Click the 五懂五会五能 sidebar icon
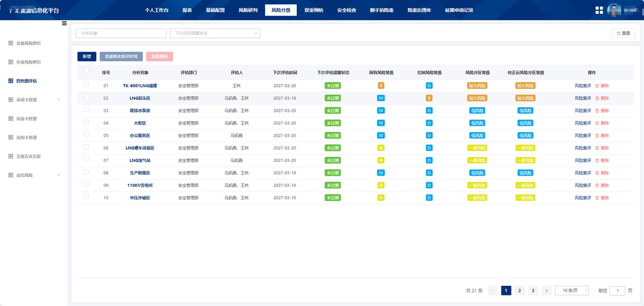 click(11, 156)
